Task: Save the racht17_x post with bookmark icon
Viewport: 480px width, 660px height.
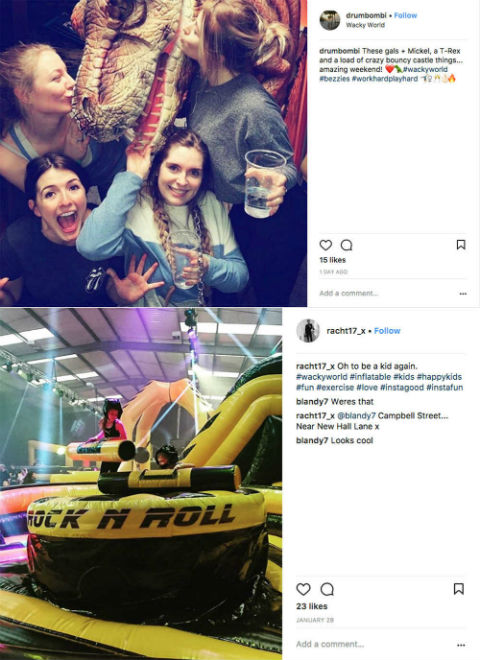Action: pyautogui.click(x=459, y=589)
